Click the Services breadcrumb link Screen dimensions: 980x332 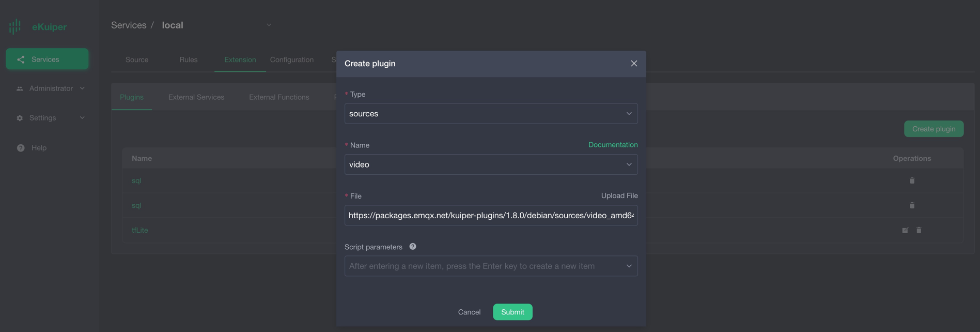coord(129,25)
